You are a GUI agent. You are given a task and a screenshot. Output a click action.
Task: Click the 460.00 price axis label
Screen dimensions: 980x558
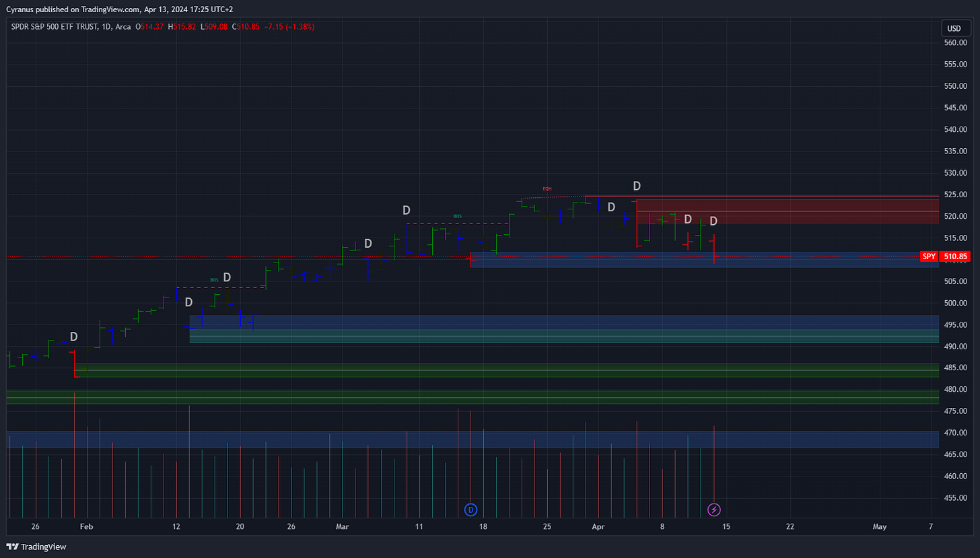pos(956,476)
